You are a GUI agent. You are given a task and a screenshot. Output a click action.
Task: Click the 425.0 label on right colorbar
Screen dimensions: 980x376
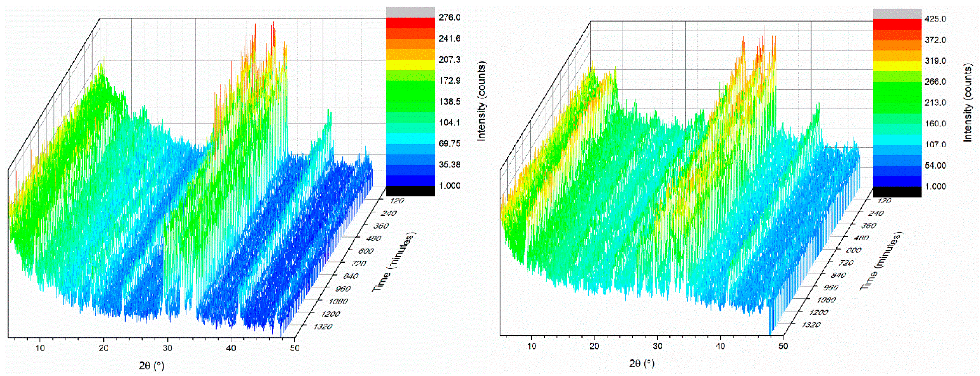pos(935,19)
